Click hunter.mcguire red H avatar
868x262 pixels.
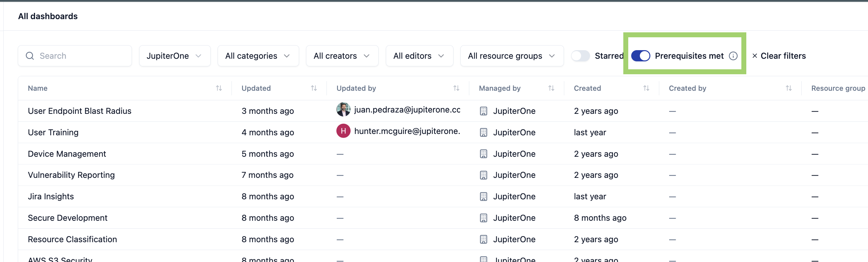tap(343, 131)
